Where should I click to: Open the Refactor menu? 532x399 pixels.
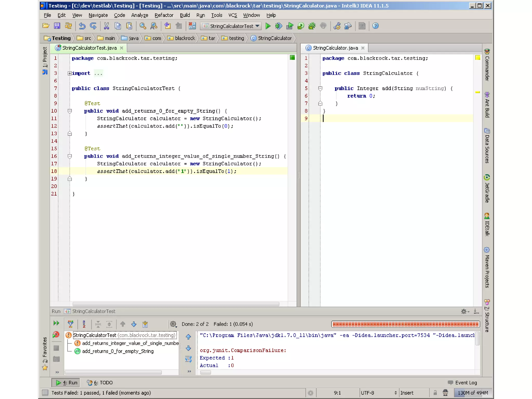tap(164, 15)
